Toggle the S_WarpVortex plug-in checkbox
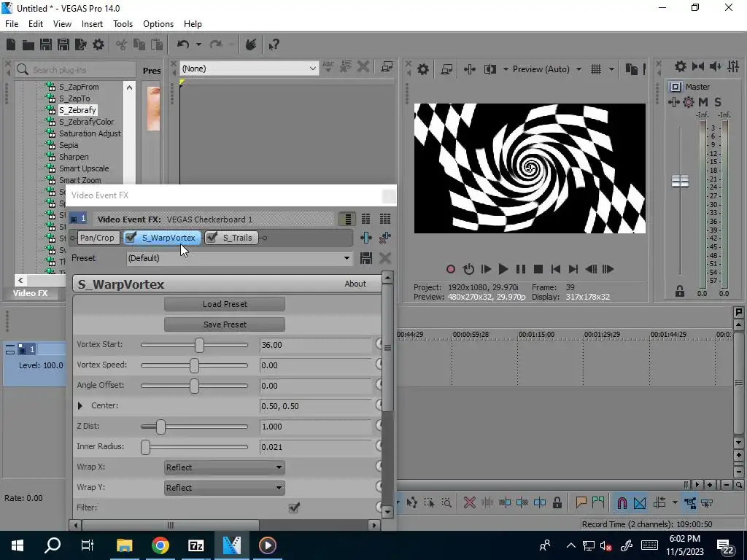 click(x=131, y=237)
